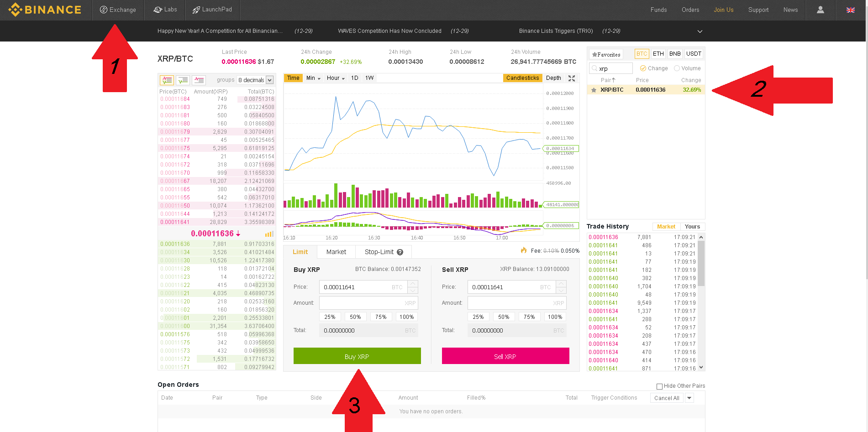Screen dimensions: 868x432
Task: Click the order book bars icon
Action: pos(269,234)
